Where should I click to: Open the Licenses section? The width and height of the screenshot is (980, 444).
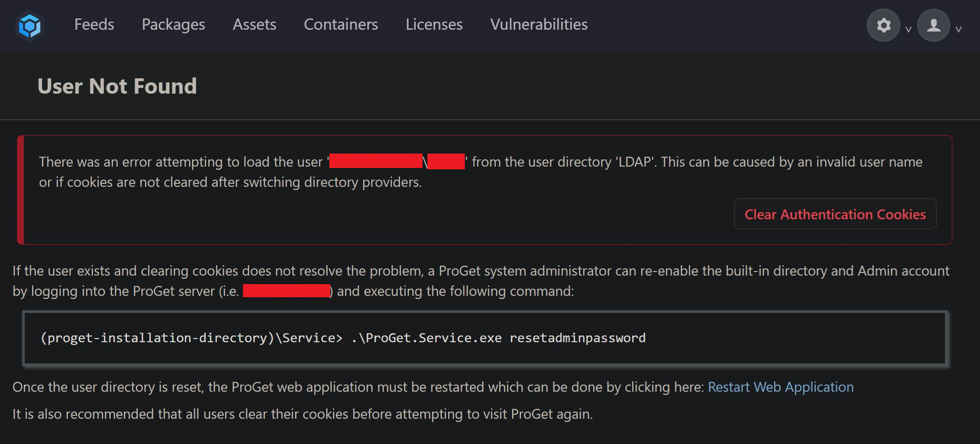point(434,24)
